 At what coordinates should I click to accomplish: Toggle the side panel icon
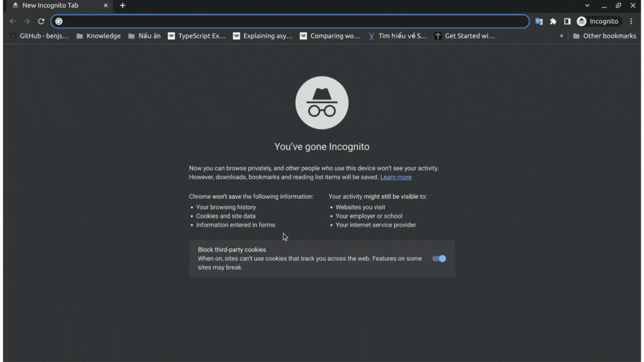[567, 21]
